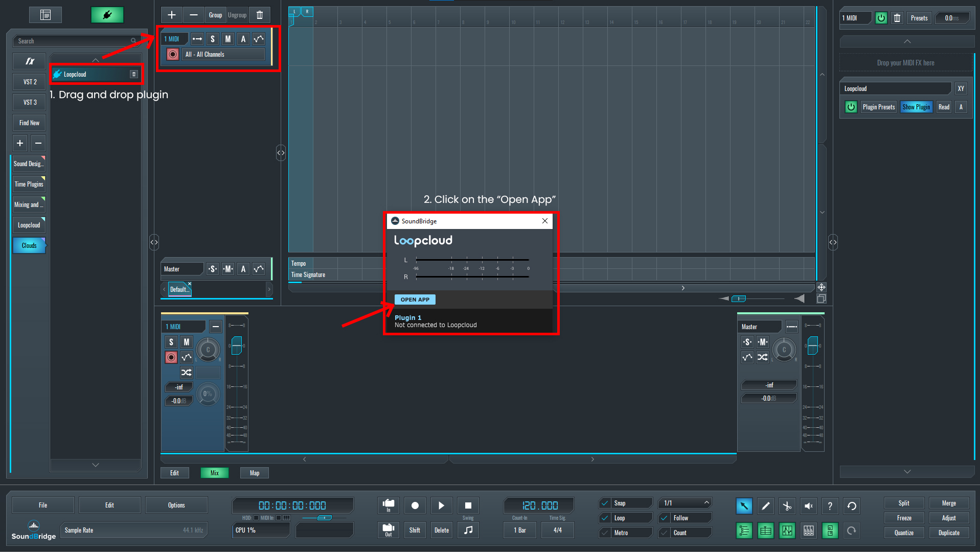Adjust 1 MIDI channel volume fader
Viewport: 980px width, 552px height.
tap(236, 345)
